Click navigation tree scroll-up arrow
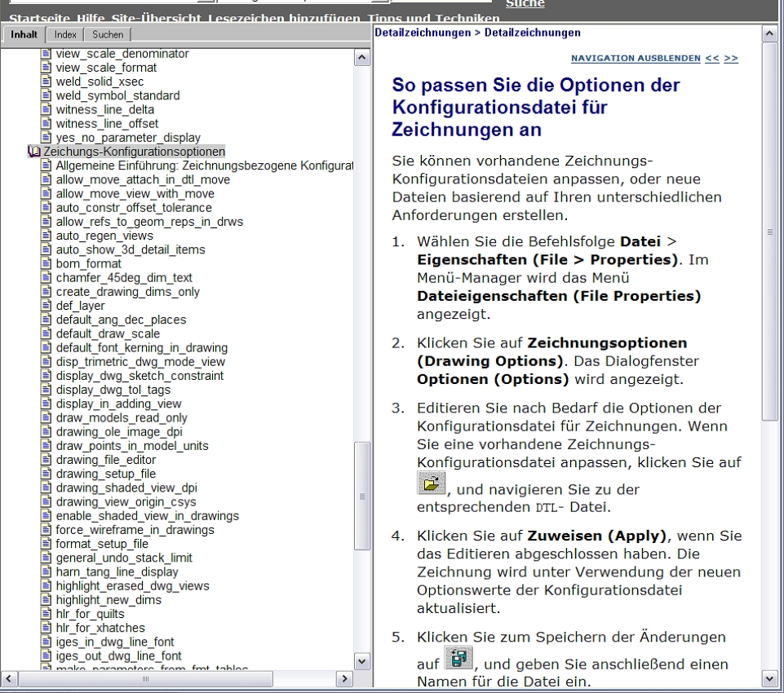Screen dimensions: 784x693 362,57
